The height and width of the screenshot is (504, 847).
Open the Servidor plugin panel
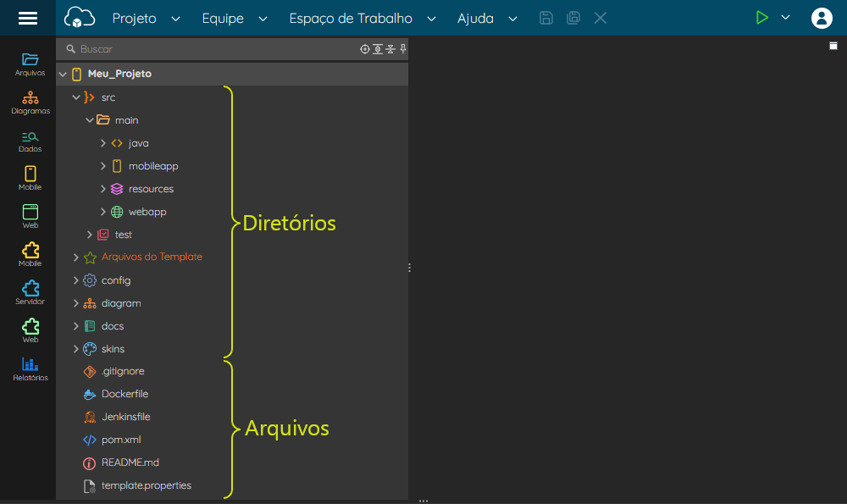click(x=30, y=293)
